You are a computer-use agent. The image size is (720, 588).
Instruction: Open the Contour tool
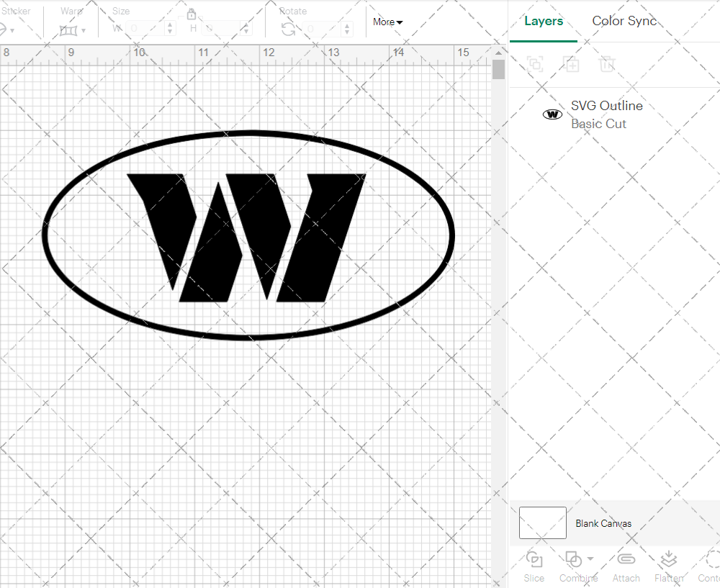[710, 567]
